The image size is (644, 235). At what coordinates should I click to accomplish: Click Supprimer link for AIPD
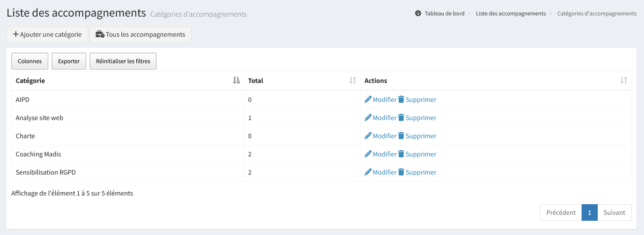coord(417,100)
